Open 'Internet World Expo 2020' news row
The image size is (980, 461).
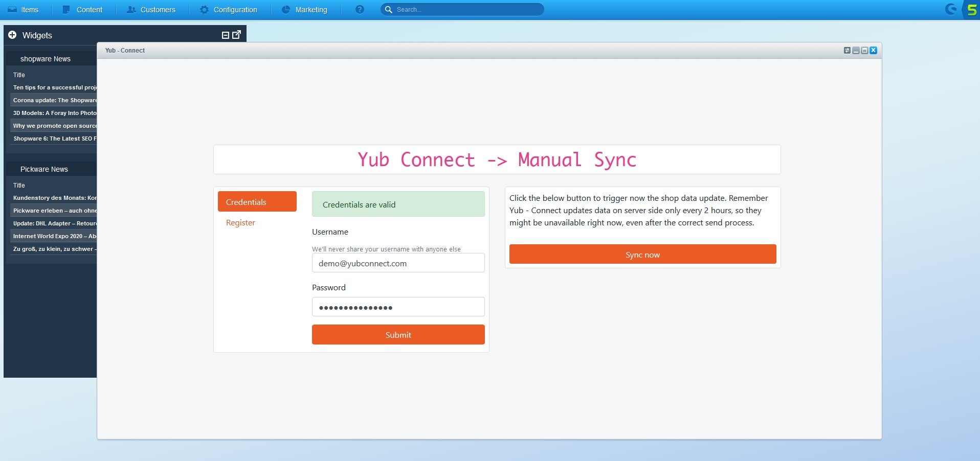pos(53,236)
